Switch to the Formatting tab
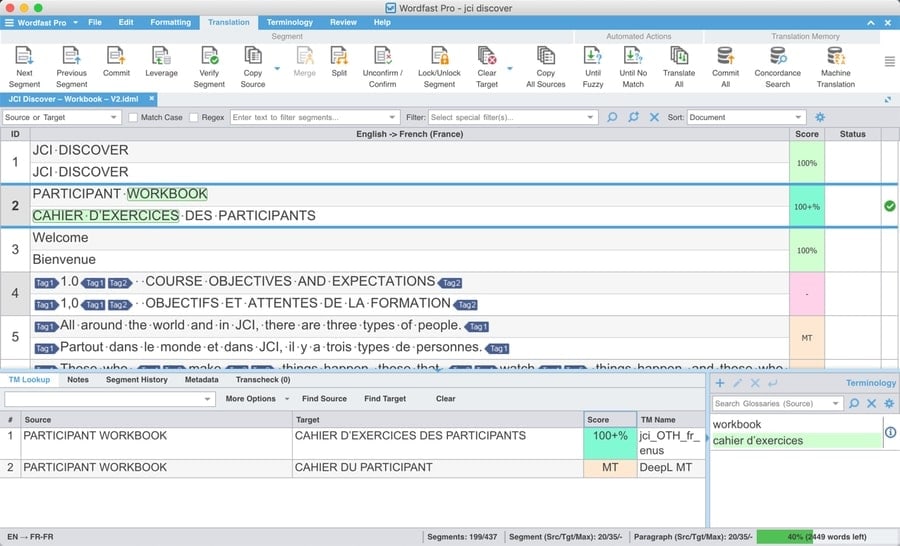This screenshot has height=546, width=900. tap(170, 22)
